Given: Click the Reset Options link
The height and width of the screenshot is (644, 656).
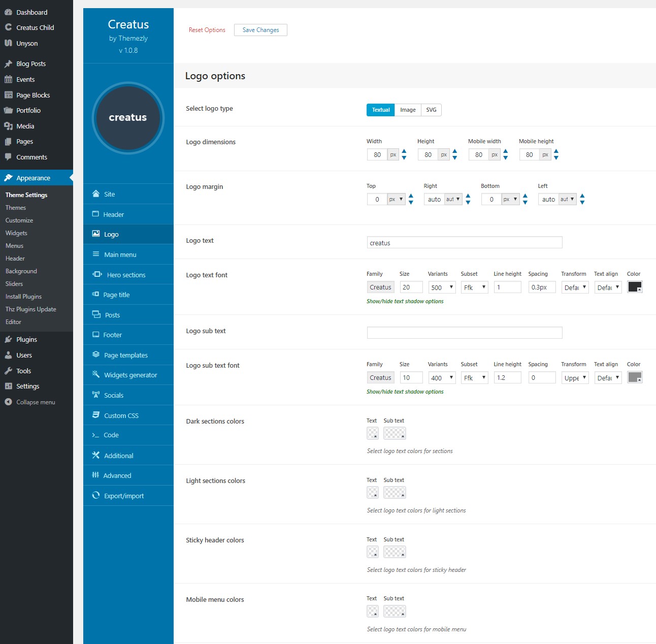Looking at the screenshot, I should pyautogui.click(x=207, y=30).
